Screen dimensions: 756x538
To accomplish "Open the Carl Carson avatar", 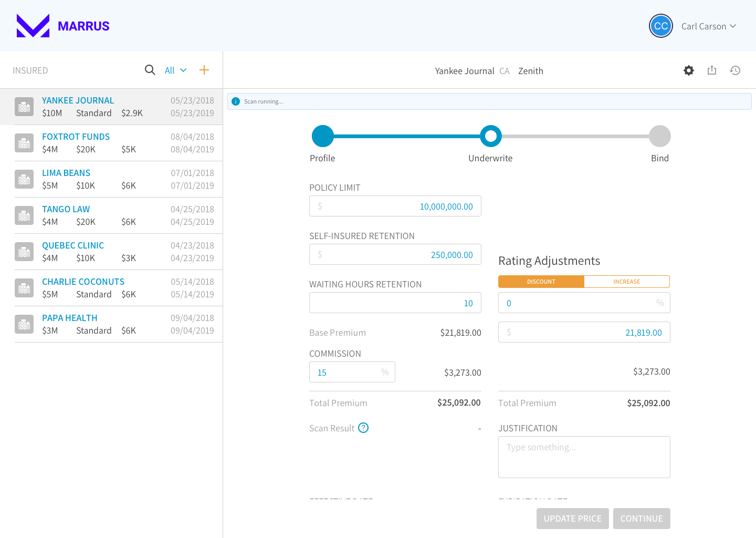I will click(661, 26).
